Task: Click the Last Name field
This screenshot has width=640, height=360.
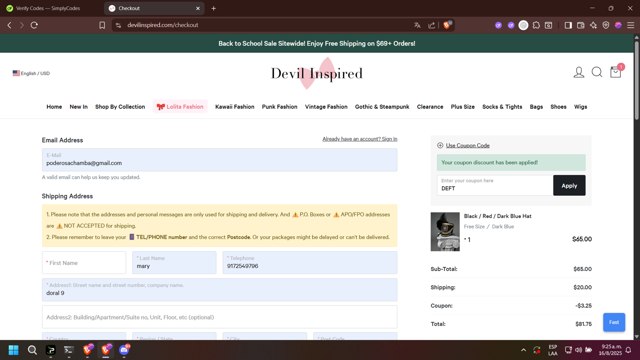Action: [174, 262]
